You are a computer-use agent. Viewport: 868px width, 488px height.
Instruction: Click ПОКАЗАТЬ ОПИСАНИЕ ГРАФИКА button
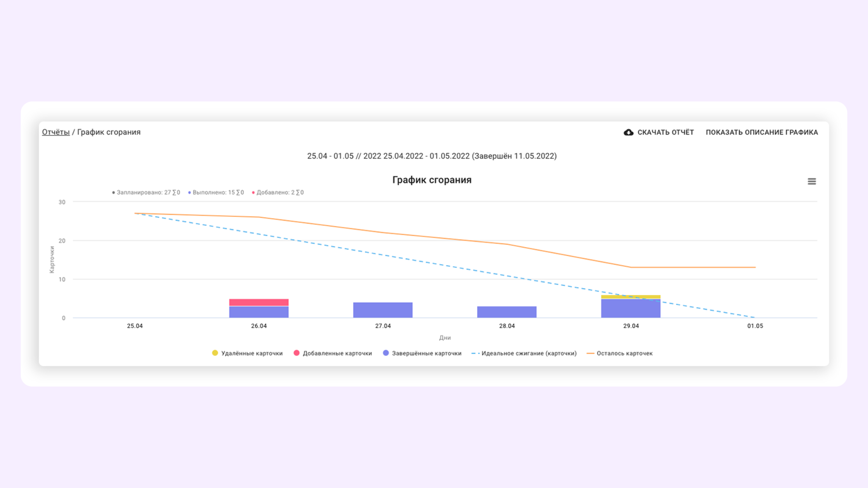(x=761, y=132)
